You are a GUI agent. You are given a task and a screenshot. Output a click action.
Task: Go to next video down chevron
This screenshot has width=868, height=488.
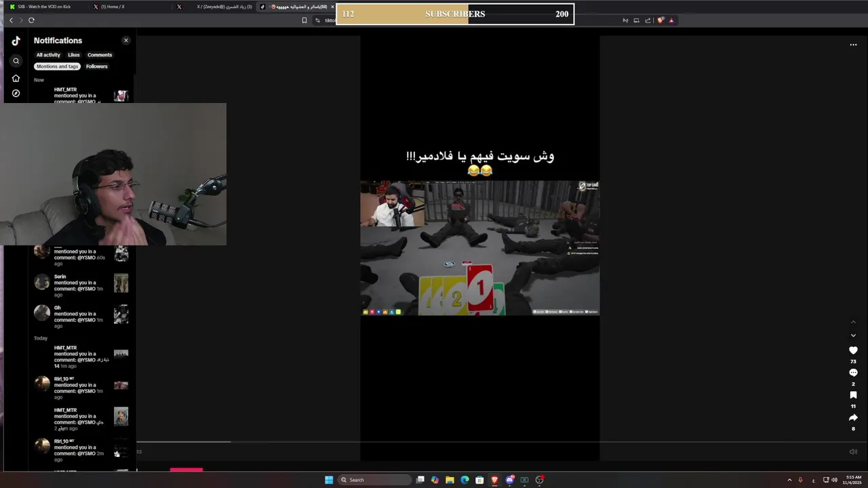[x=853, y=335]
